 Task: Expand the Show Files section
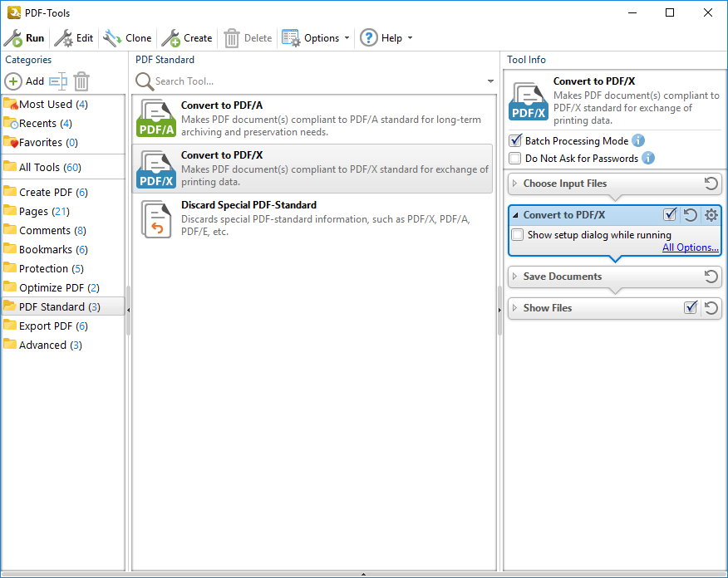pos(514,308)
